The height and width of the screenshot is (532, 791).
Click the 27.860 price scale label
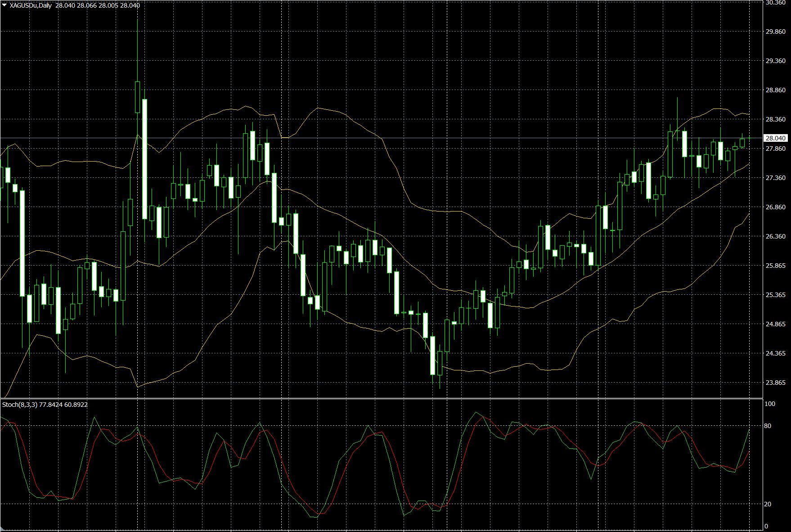(x=776, y=149)
